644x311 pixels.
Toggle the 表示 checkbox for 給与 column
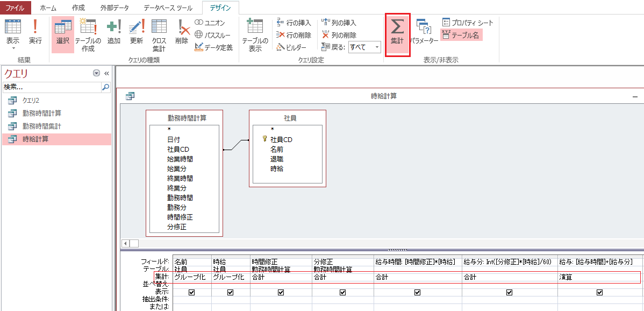tap(600, 292)
